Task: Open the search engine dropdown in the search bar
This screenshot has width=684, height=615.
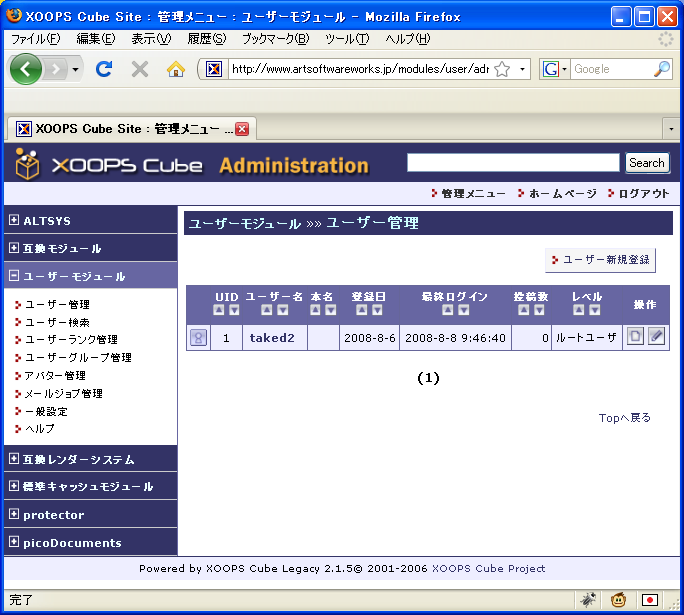Action: [555, 69]
